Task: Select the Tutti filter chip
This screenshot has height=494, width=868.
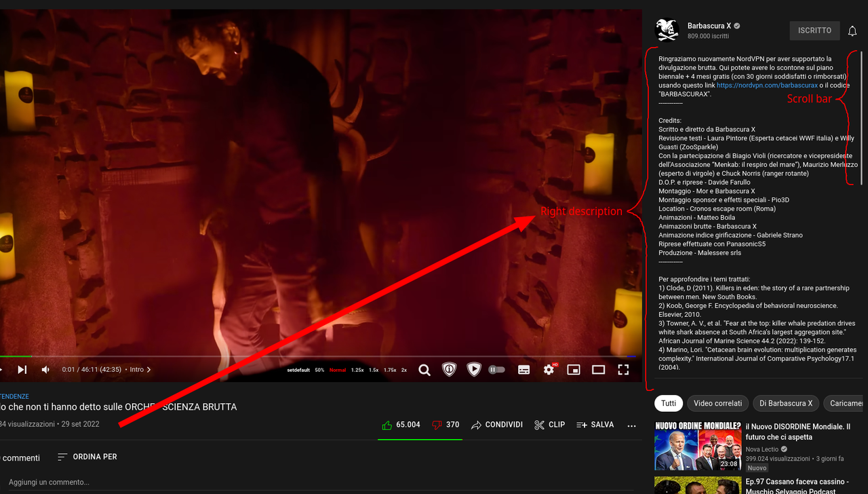Action: (x=669, y=403)
